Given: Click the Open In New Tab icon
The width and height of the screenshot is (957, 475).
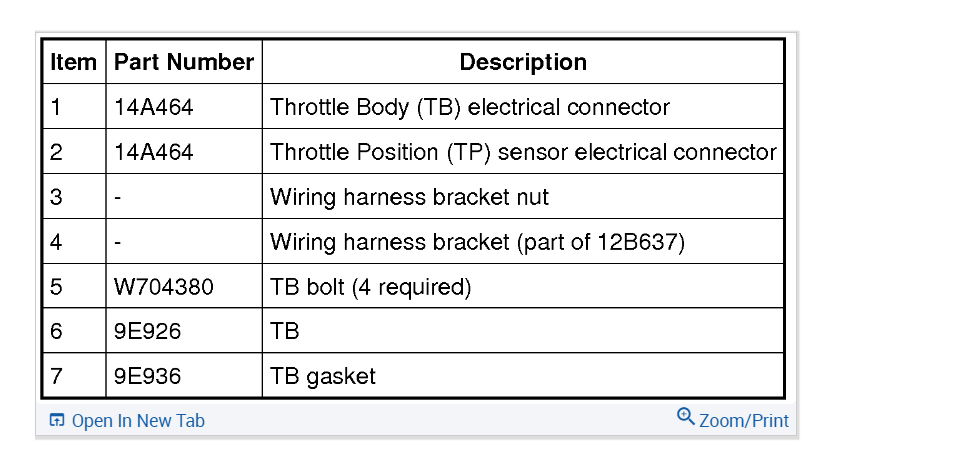Looking at the screenshot, I should [57, 421].
